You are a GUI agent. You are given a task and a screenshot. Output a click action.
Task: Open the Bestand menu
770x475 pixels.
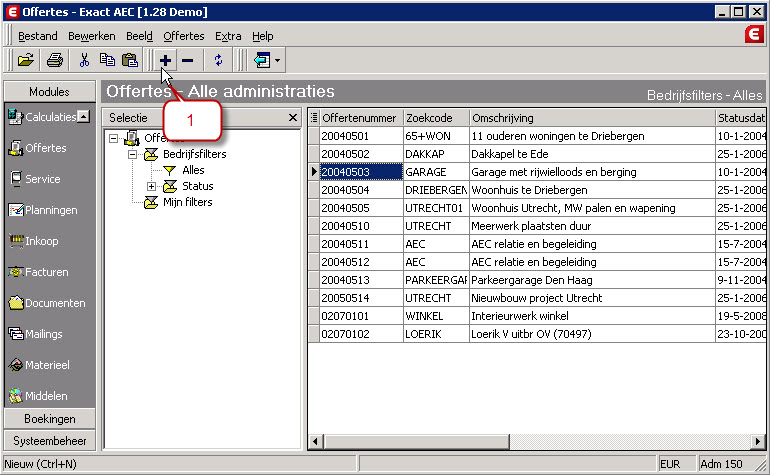pos(38,36)
